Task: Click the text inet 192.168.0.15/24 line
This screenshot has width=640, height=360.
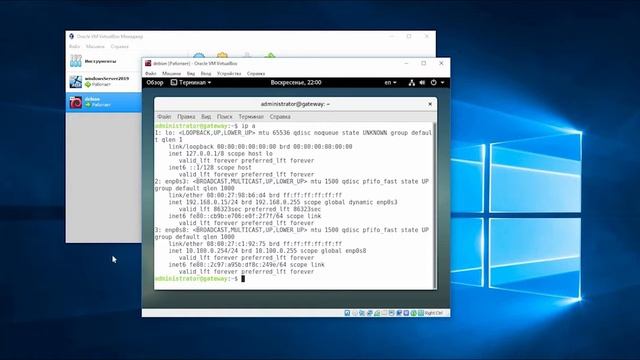Action: (x=283, y=202)
